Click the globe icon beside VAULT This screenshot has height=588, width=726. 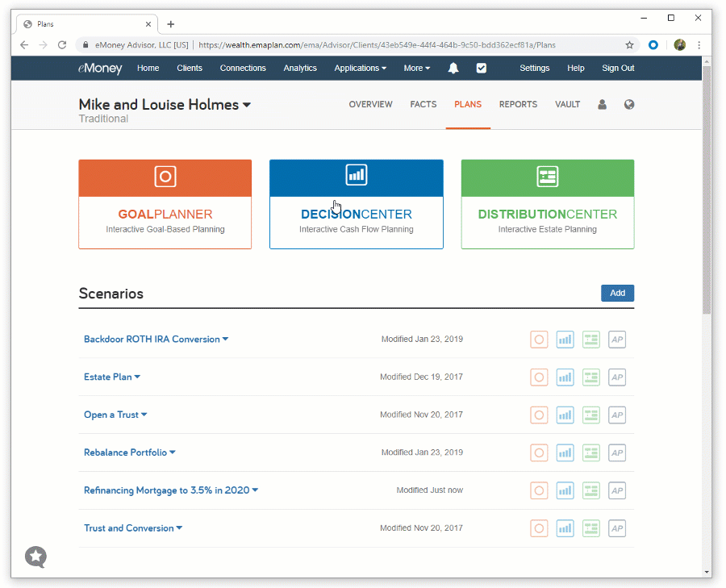click(x=628, y=104)
